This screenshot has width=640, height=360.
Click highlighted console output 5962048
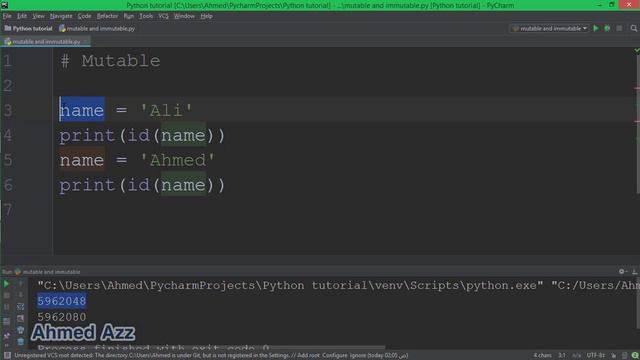click(62, 301)
